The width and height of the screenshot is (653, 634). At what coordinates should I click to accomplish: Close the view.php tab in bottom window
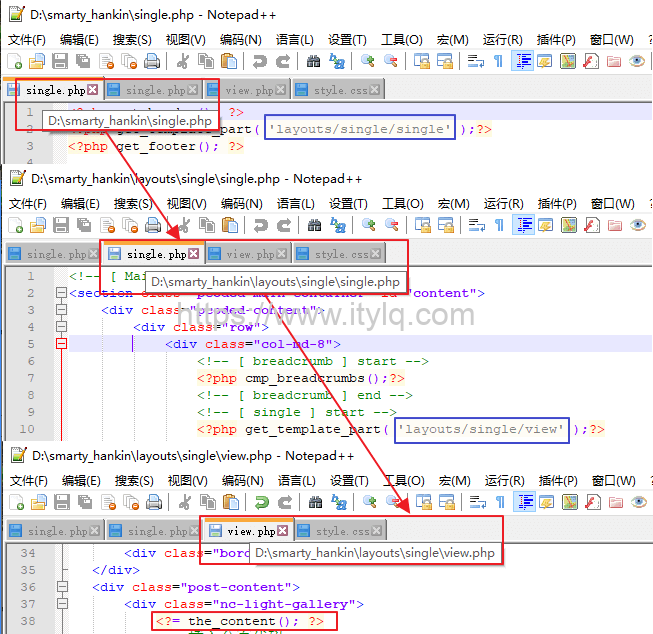283,531
